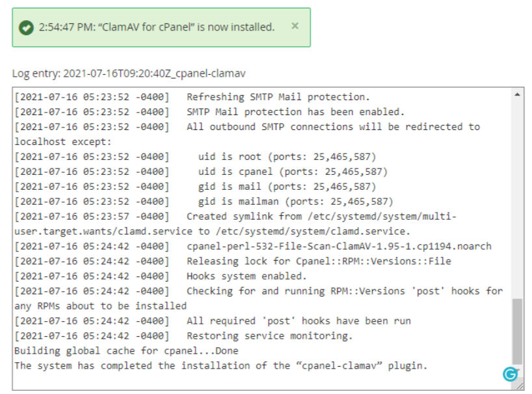Click the final "completed the installation" log line

[221, 365]
